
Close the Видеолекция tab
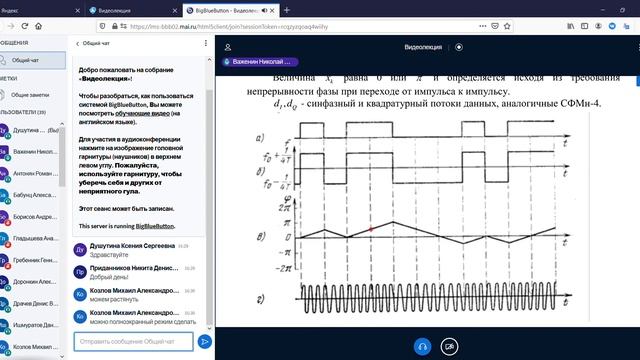coord(175,11)
